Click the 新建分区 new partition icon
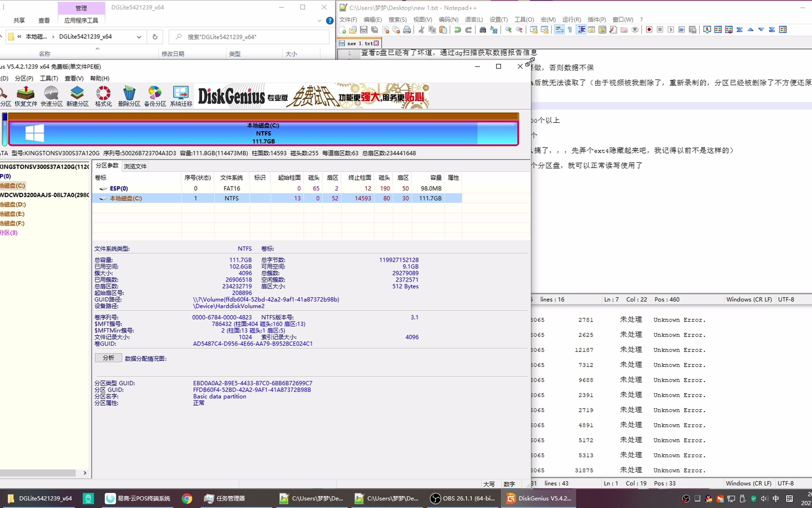 78,96
